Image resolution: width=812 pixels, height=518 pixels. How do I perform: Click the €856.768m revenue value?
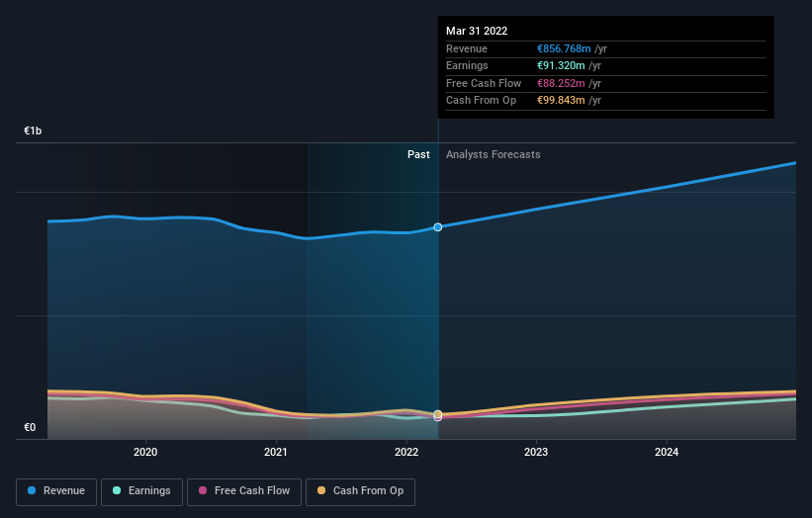pyautogui.click(x=564, y=48)
